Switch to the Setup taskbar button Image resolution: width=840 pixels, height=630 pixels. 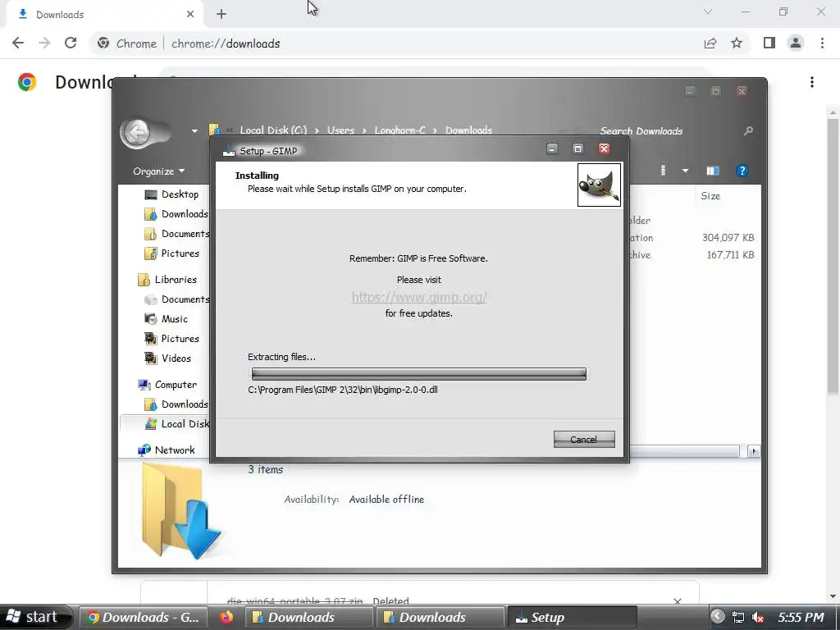[572, 618]
